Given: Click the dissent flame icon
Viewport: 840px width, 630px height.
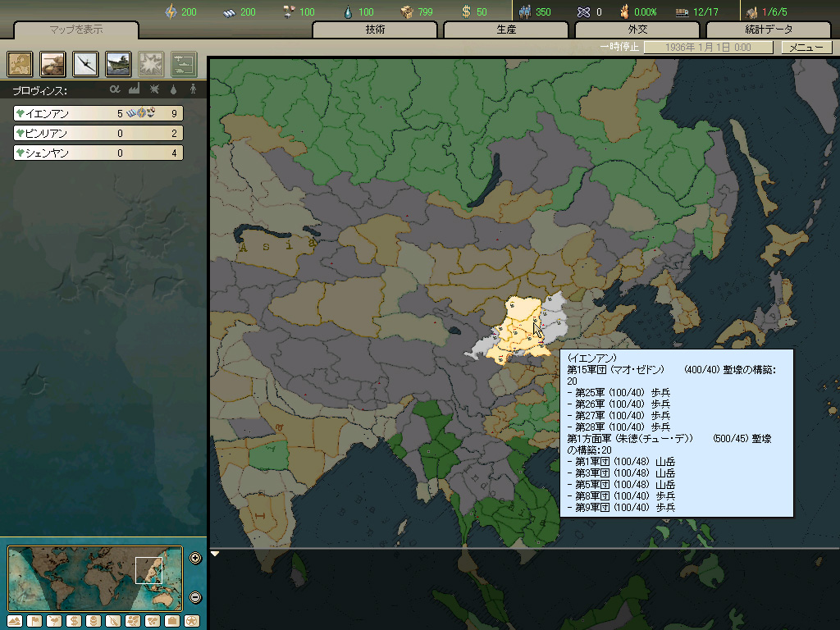Looking at the screenshot, I should point(624,11).
